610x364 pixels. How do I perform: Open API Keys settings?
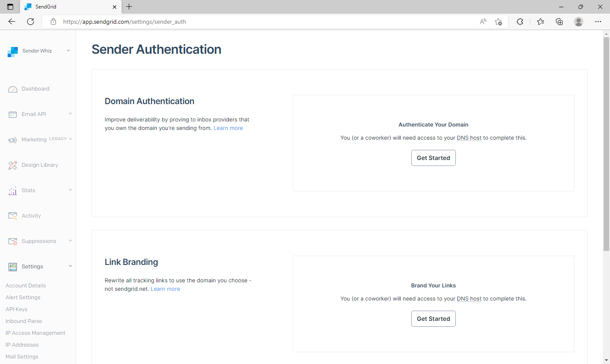coord(17,309)
